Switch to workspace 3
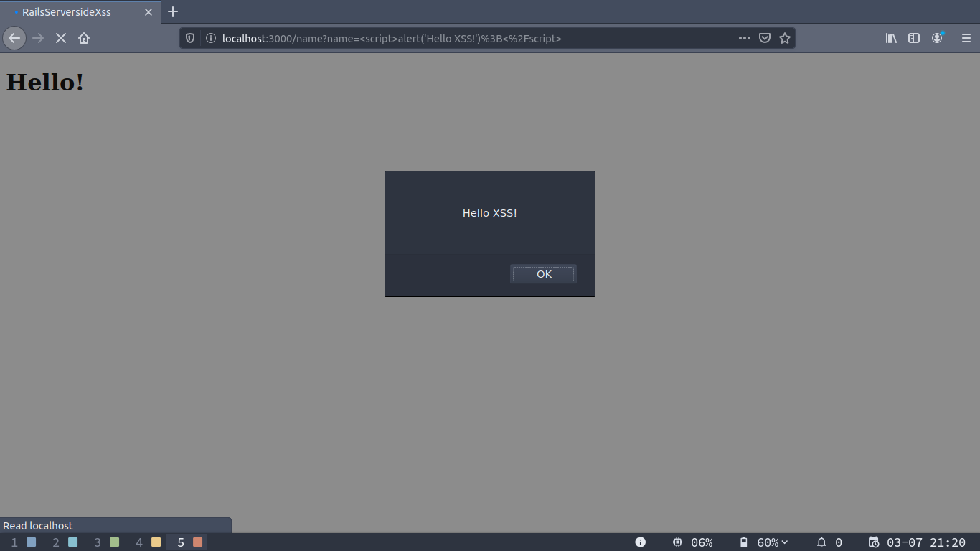Viewport: 980px width, 551px height. coord(106,542)
